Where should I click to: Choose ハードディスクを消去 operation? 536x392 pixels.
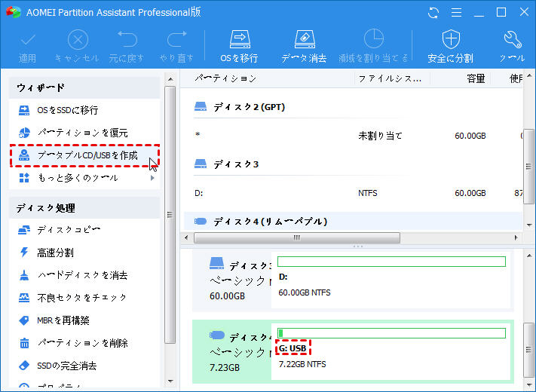(x=84, y=275)
